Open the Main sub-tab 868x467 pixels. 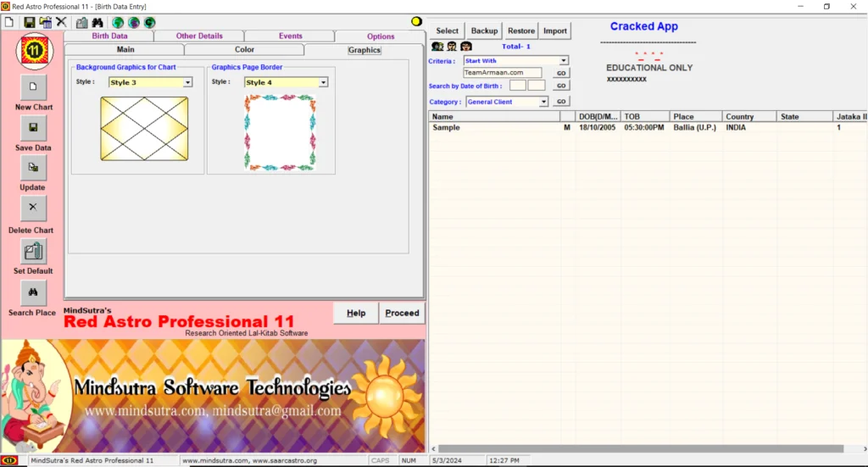point(125,49)
